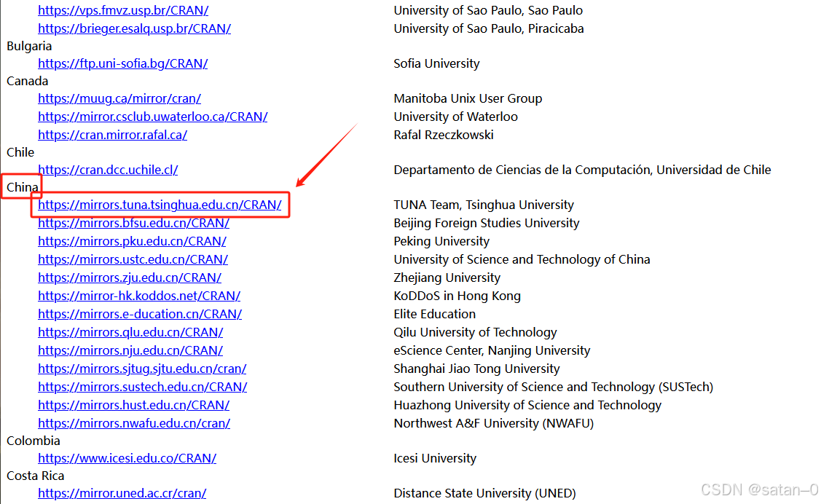821x504 pixels.
Task: Click the 'University of Sao Paulo, Sao Paulo' text
Action: [x=488, y=10]
